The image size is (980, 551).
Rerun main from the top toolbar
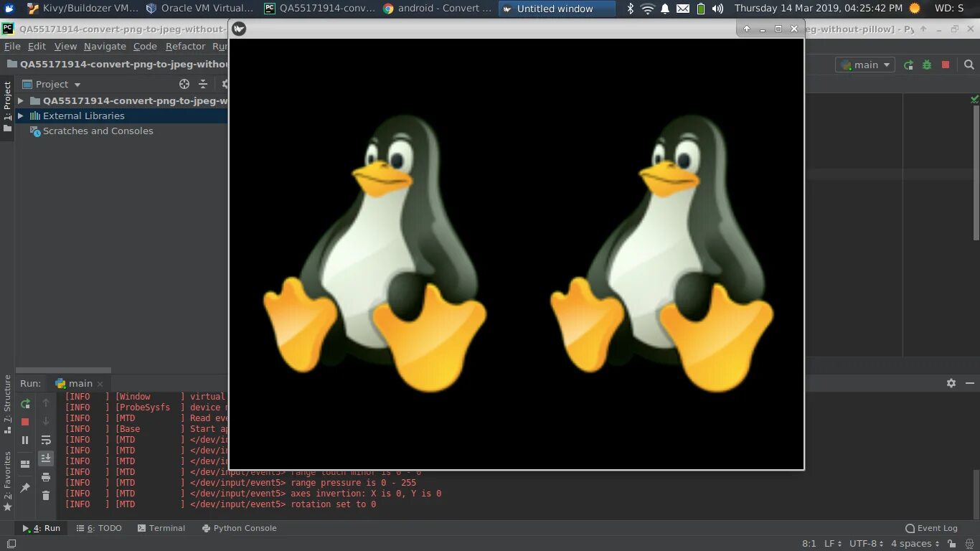click(908, 65)
